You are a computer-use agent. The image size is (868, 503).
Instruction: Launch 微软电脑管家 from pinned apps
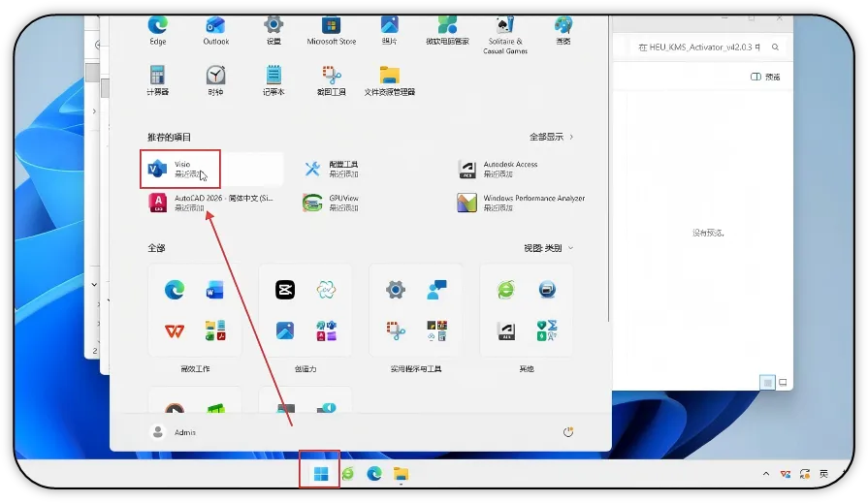point(447,30)
